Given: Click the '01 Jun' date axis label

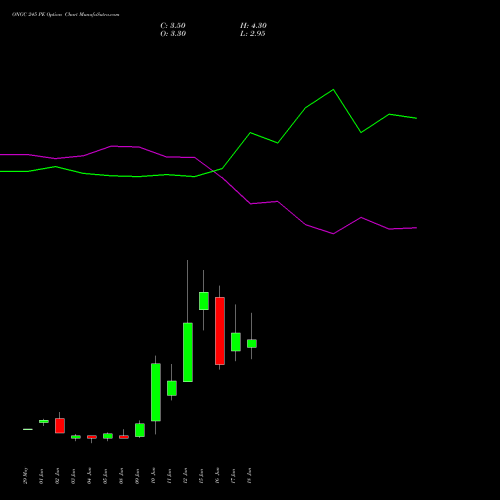Looking at the screenshot, I should pyautogui.click(x=42, y=476).
